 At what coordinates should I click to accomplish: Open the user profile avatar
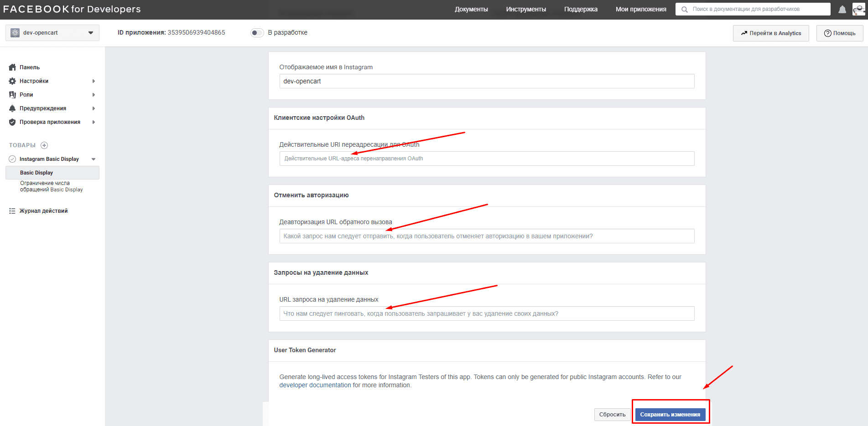pyautogui.click(x=858, y=9)
